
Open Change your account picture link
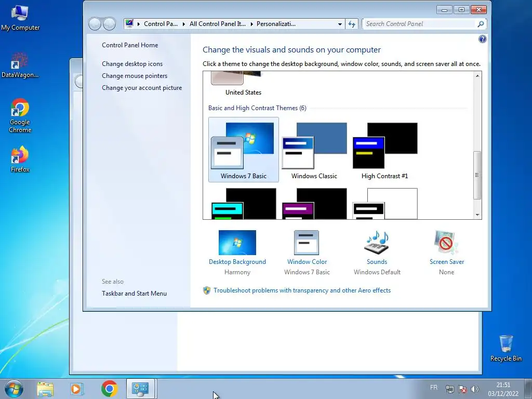[141, 87]
